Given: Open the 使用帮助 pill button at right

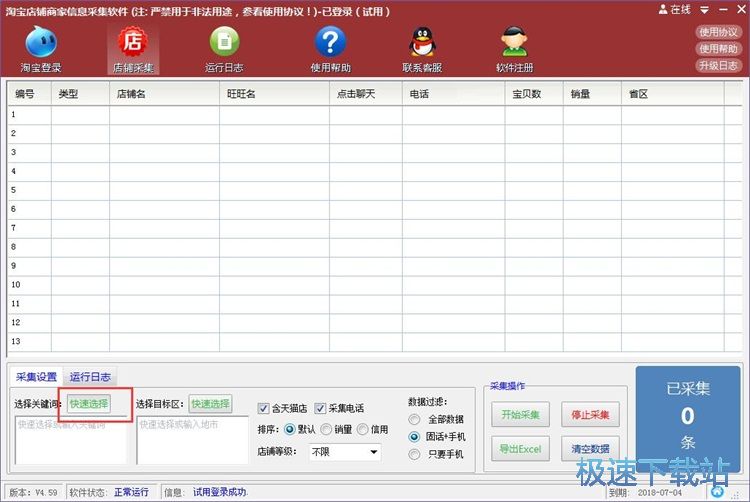Looking at the screenshot, I should point(718,49).
